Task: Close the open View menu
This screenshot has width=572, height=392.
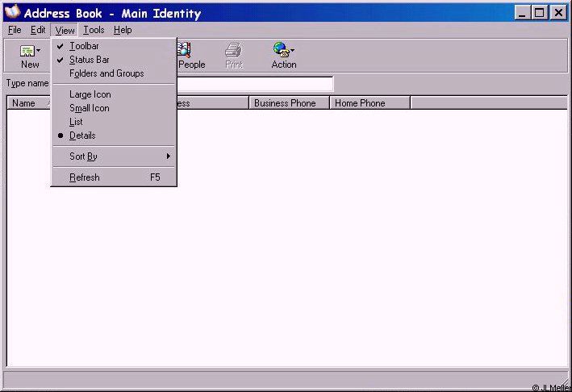Action: tap(65, 31)
